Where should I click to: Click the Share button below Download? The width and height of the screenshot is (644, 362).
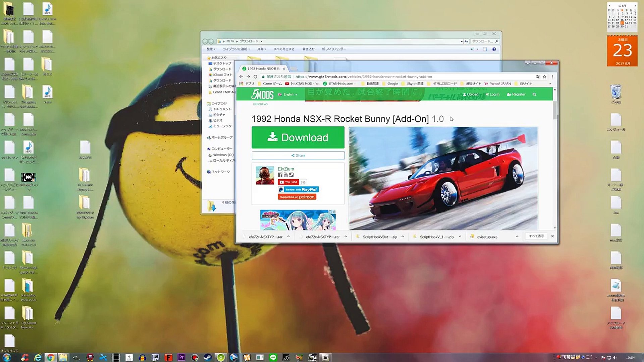tap(298, 155)
